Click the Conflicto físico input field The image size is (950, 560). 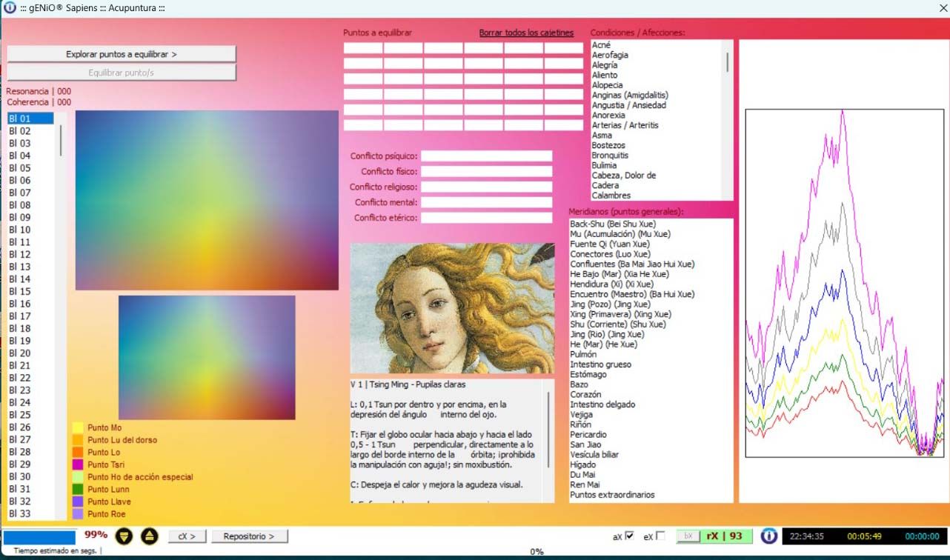pos(487,172)
